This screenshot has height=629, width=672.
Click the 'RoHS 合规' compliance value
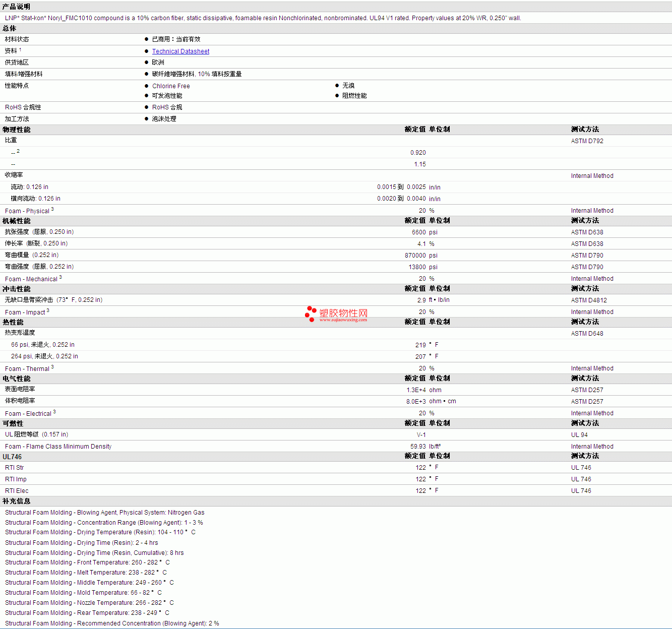tap(167, 107)
